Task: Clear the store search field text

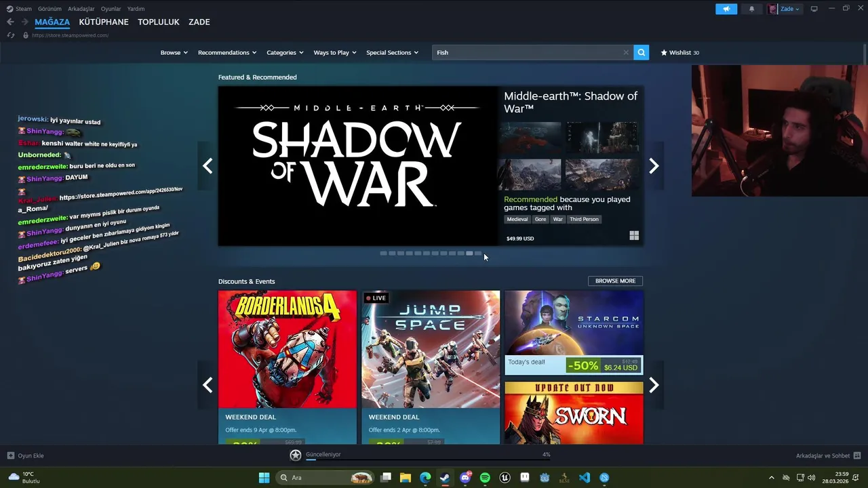Action: point(626,52)
